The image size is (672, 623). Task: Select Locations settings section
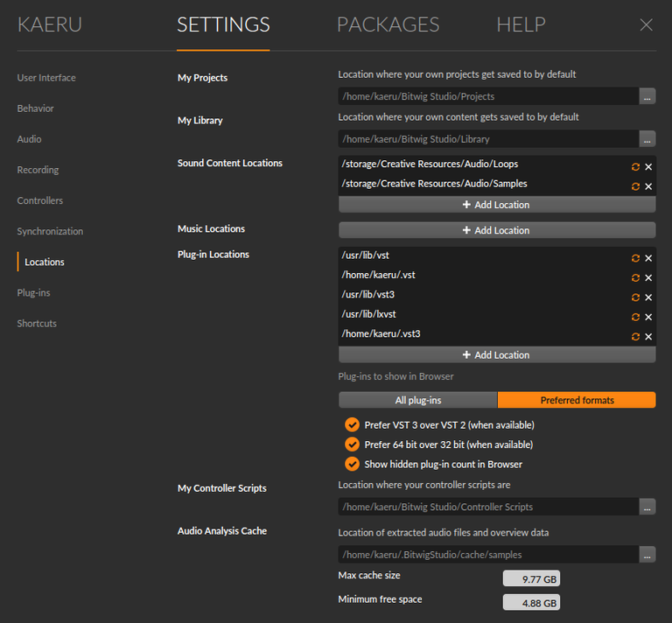(45, 262)
